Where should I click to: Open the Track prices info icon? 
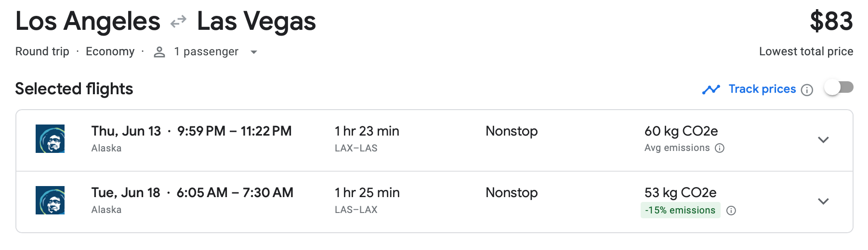(807, 90)
